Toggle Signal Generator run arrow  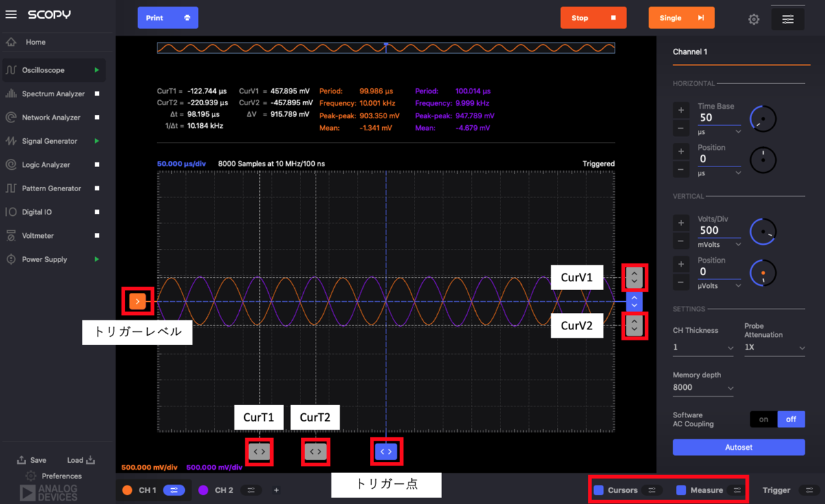pos(97,141)
